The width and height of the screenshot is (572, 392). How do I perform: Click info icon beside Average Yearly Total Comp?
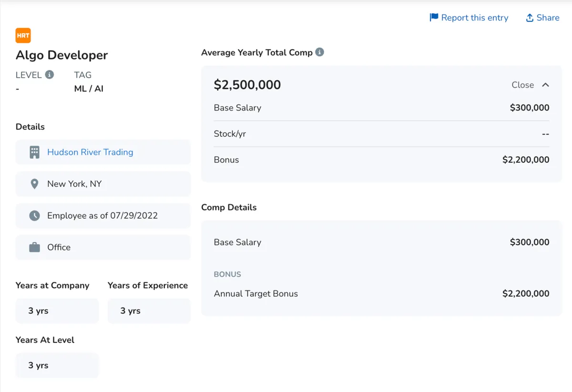tap(320, 52)
